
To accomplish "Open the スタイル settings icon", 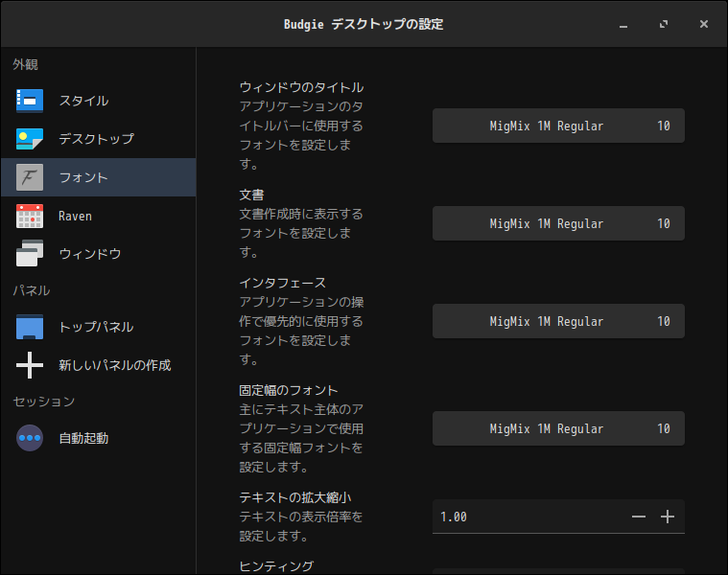I will (30, 101).
